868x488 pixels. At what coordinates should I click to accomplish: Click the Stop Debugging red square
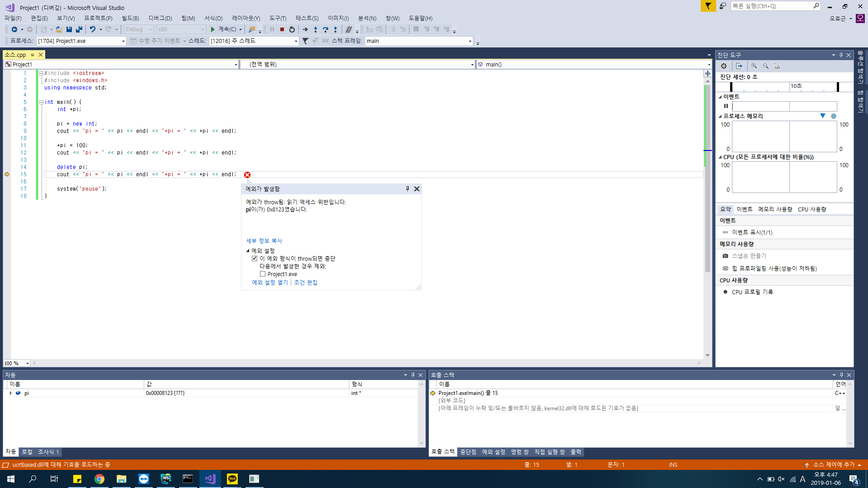(282, 29)
